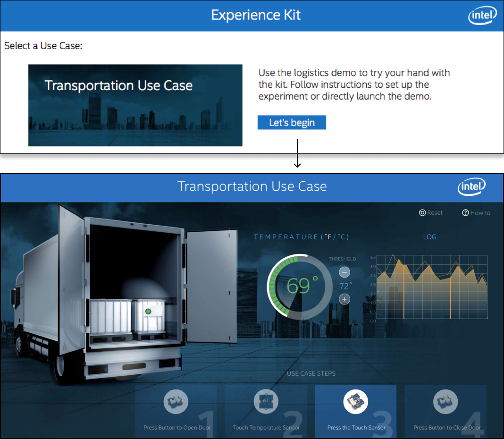The width and height of the screenshot is (504, 439).
Task: Click the Intel logo in the Experience Kit header
Action: pos(482,16)
